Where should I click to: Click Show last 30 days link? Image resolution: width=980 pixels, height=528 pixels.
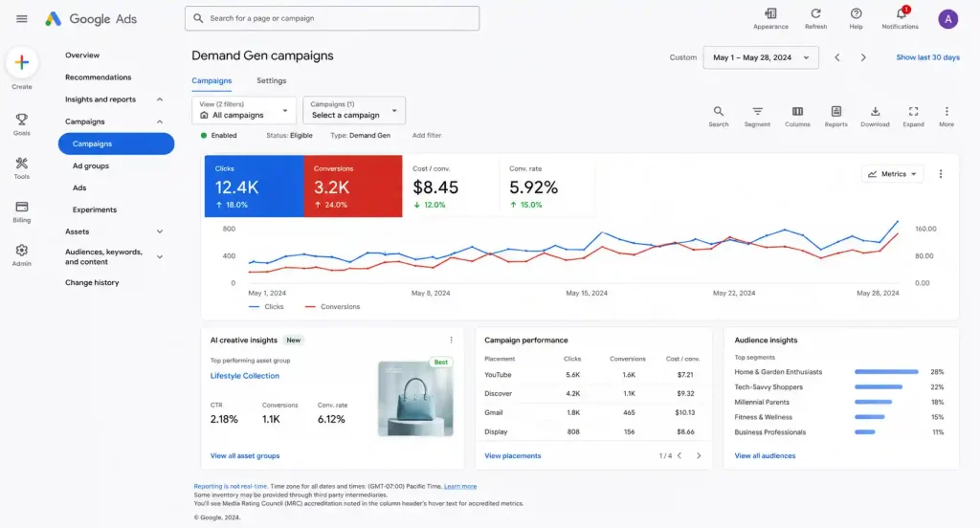click(x=927, y=57)
